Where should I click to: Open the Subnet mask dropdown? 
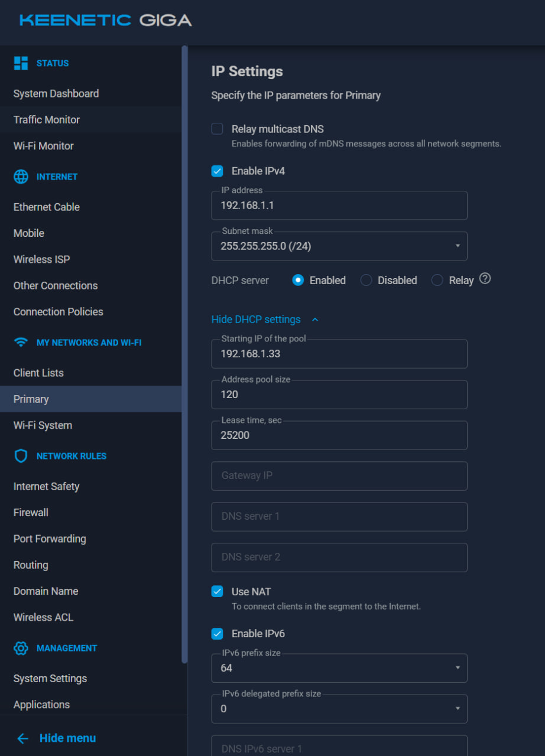(x=339, y=246)
